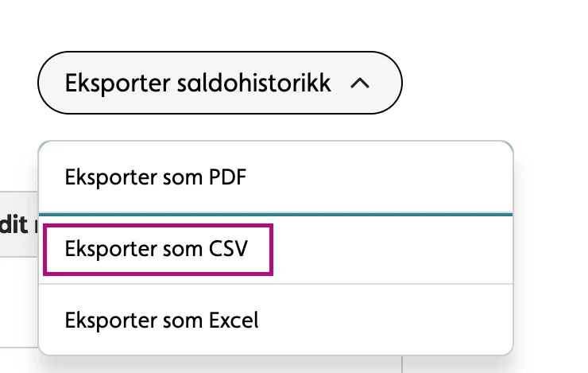Select Eksporter som PDF
The width and height of the screenshot is (588, 373).
click(x=156, y=177)
